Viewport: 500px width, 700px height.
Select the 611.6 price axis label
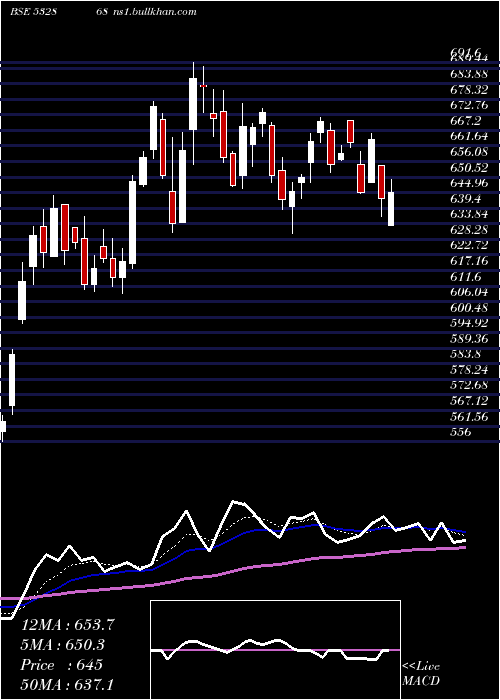465,277
